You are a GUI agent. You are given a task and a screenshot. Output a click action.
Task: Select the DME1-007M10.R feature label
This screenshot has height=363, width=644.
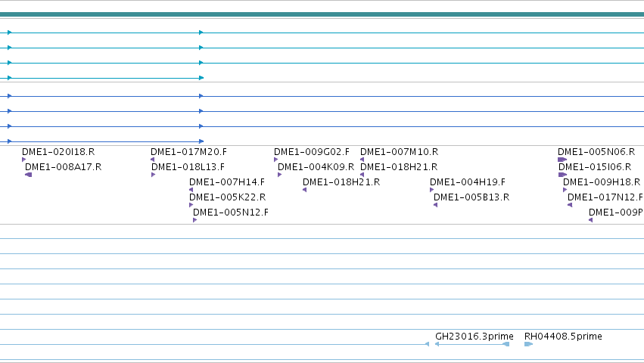tap(400, 152)
